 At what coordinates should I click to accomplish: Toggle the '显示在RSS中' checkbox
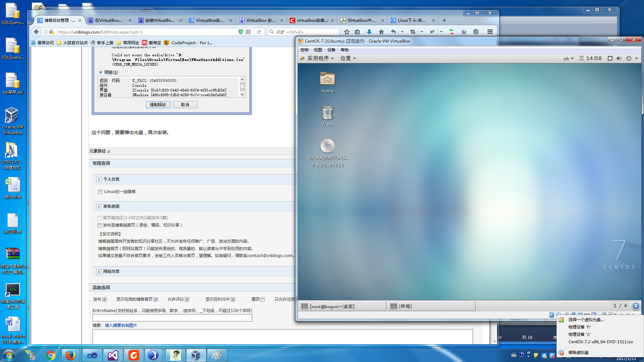[x=233, y=300]
